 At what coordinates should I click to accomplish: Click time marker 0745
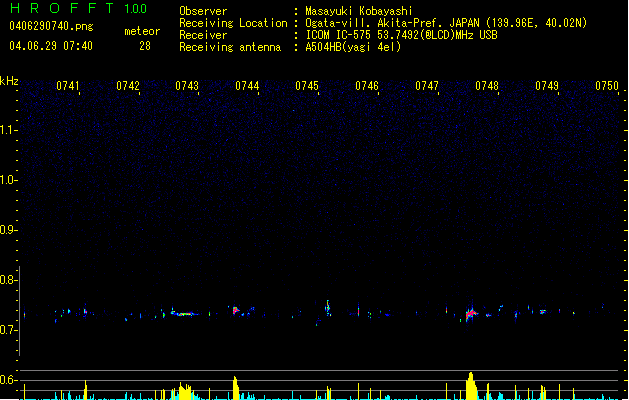click(307, 86)
